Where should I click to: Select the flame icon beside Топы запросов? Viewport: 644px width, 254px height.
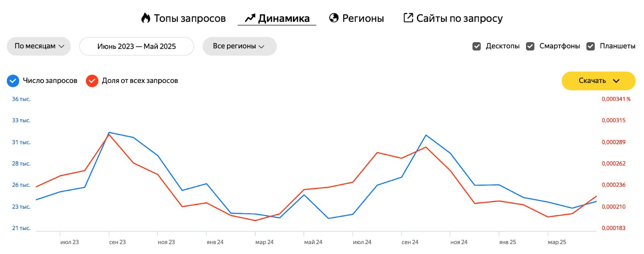point(146,18)
